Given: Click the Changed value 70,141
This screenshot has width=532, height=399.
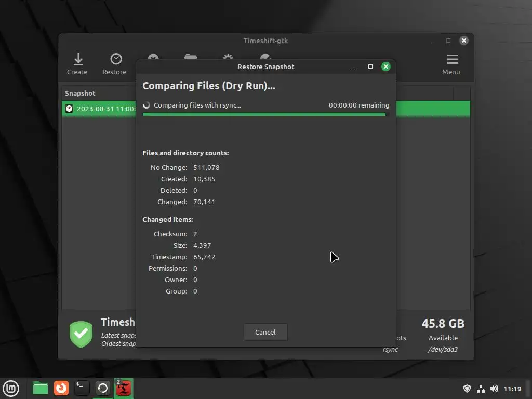Looking at the screenshot, I should [204, 202].
